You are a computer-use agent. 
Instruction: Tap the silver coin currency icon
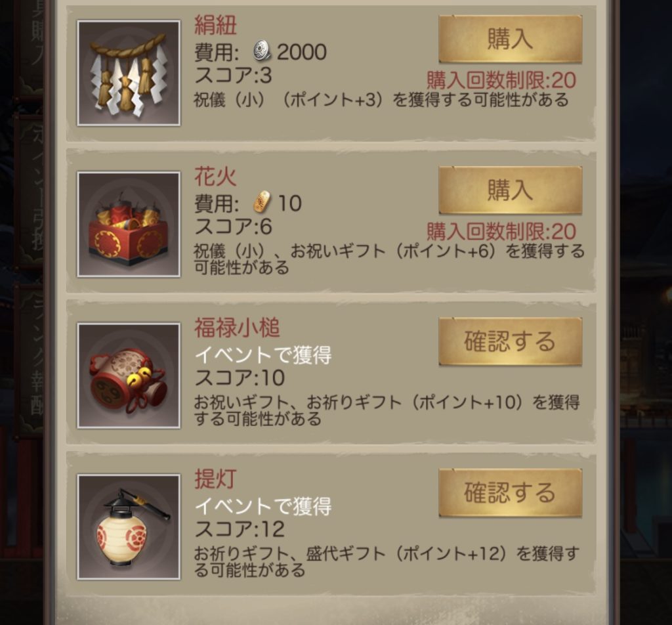(x=261, y=51)
